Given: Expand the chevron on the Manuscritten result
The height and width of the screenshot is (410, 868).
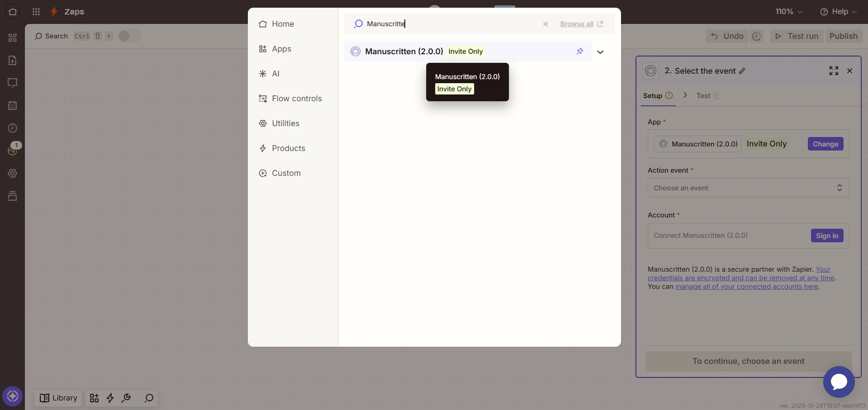Looking at the screenshot, I should click(x=601, y=52).
